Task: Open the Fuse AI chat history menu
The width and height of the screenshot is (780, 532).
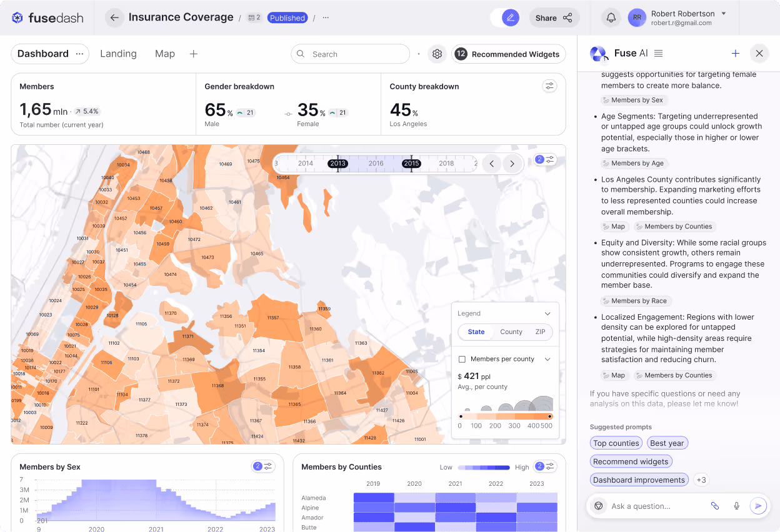Action: pos(658,54)
